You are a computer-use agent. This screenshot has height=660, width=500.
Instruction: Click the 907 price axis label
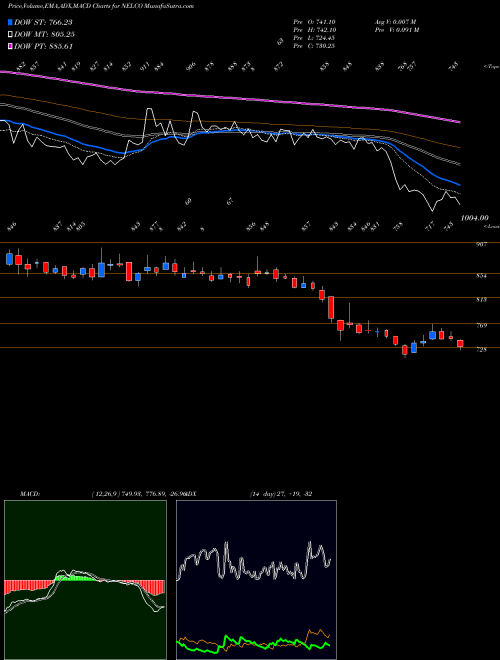point(482,244)
